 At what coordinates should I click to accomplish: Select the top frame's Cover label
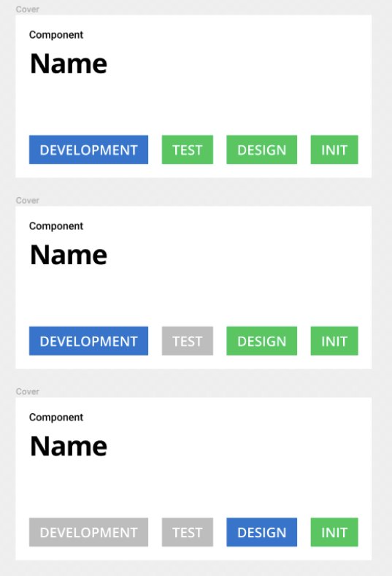28,9
